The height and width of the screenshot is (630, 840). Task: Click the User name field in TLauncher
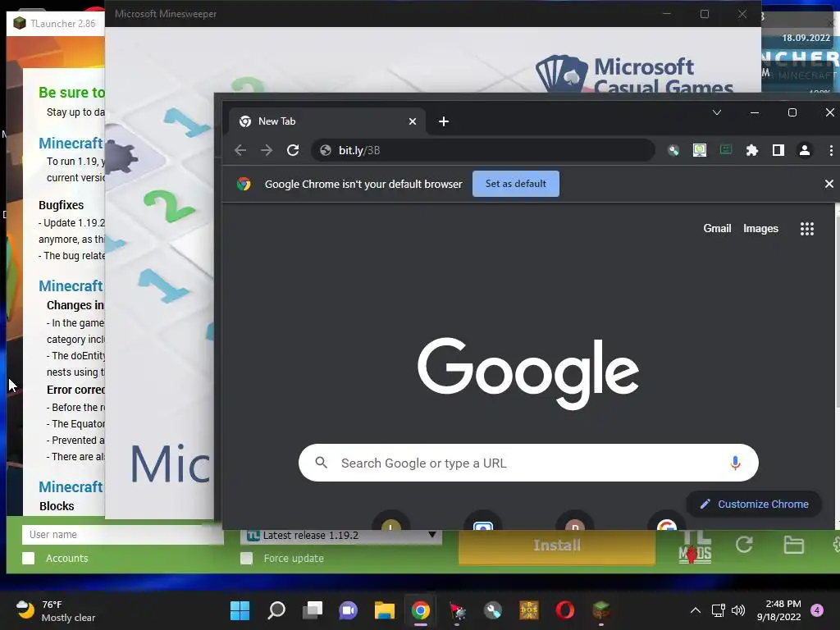pyautogui.click(x=122, y=534)
